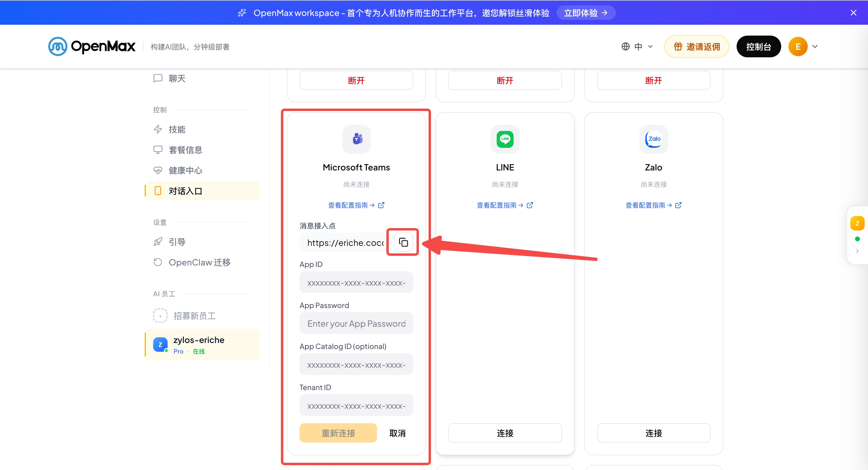Click the LINE app icon
The height and width of the screenshot is (470, 868).
[x=505, y=139]
